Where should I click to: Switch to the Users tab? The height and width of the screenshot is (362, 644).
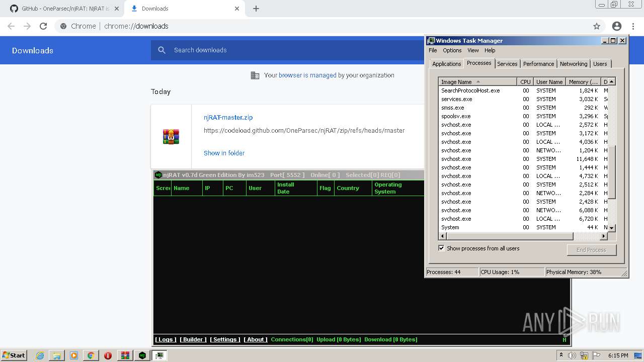[x=600, y=64]
